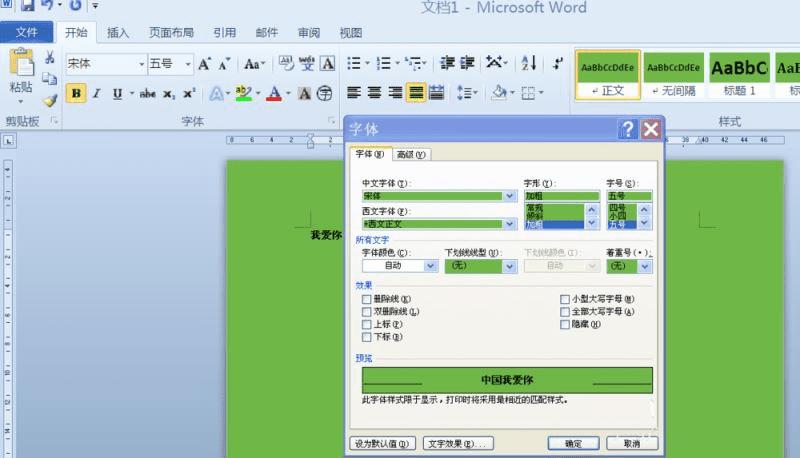Click the Sort (A-Z) icon
Image resolution: width=800 pixels, height=458 pixels.
click(529, 63)
